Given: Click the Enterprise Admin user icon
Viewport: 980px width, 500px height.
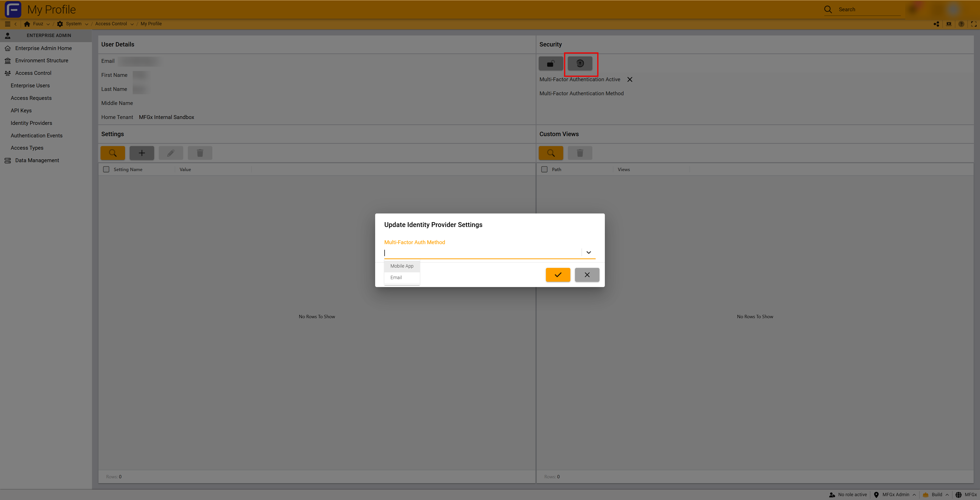Looking at the screenshot, I should [x=8, y=35].
